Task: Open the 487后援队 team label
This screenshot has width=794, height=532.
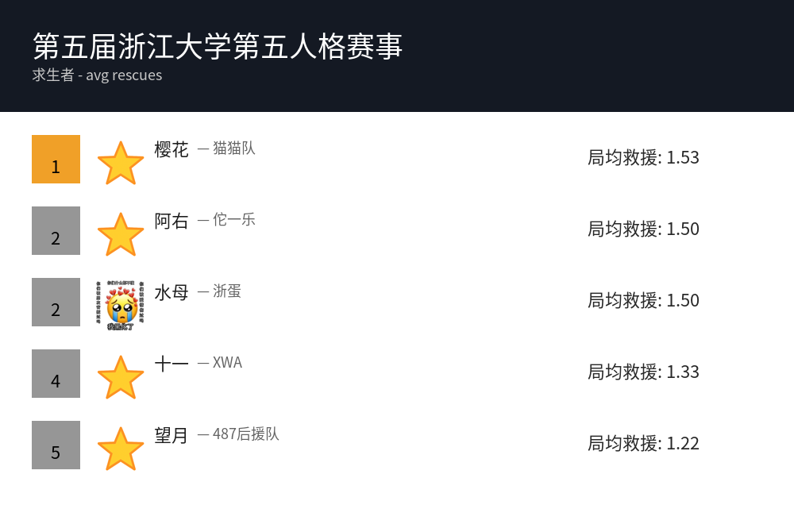Action: pos(246,434)
